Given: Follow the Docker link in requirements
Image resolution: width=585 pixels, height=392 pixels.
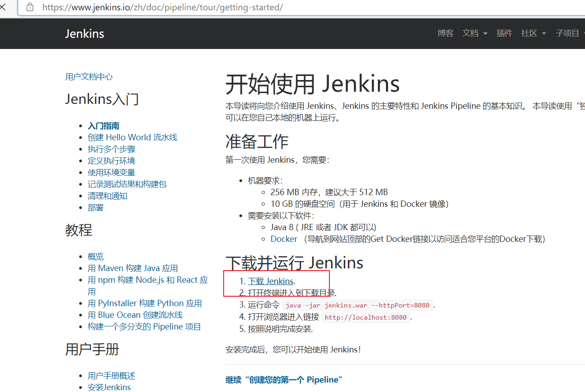Looking at the screenshot, I should click(284, 239).
